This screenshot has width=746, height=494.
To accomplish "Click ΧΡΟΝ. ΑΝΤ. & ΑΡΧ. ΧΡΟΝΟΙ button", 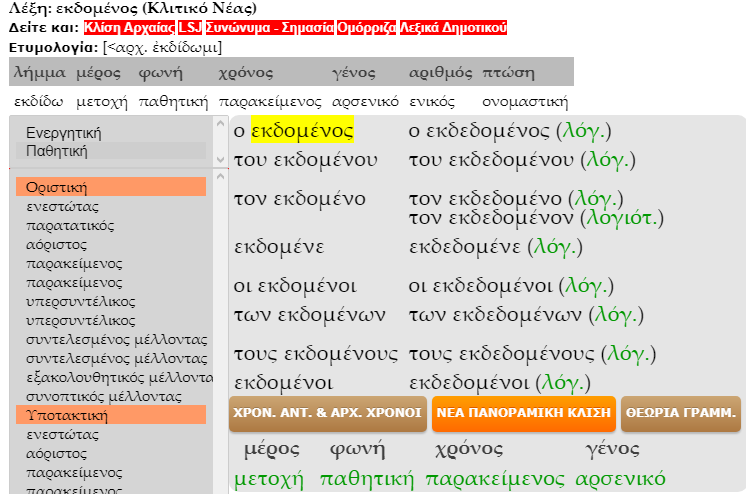I will [x=328, y=413].
